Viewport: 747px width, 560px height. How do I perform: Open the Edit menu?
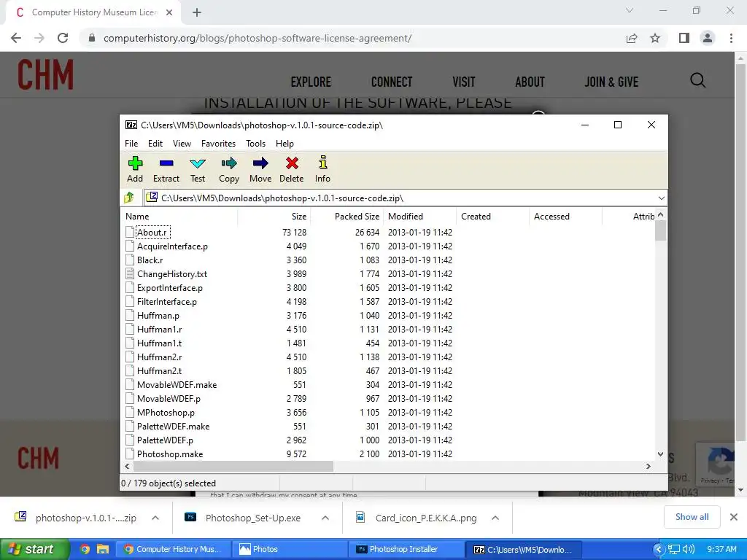coord(155,144)
